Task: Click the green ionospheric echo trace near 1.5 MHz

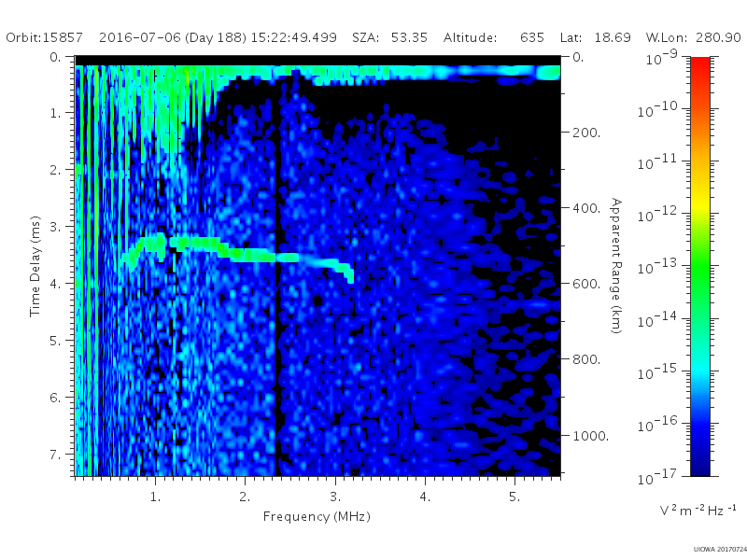Action: click(x=198, y=243)
